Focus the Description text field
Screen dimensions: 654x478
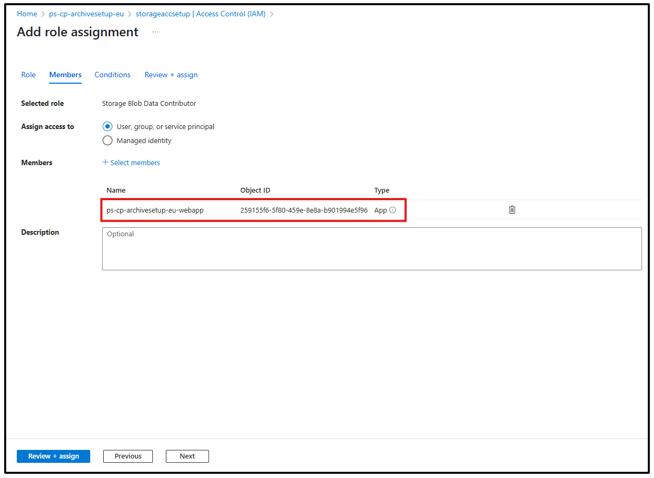(371, 248)
